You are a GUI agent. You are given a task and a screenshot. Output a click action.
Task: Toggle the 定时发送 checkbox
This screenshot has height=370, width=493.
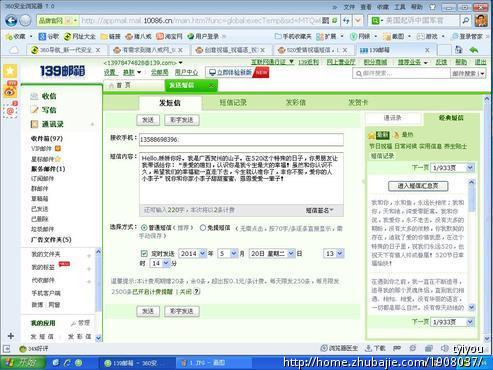[x=144, y=254]
